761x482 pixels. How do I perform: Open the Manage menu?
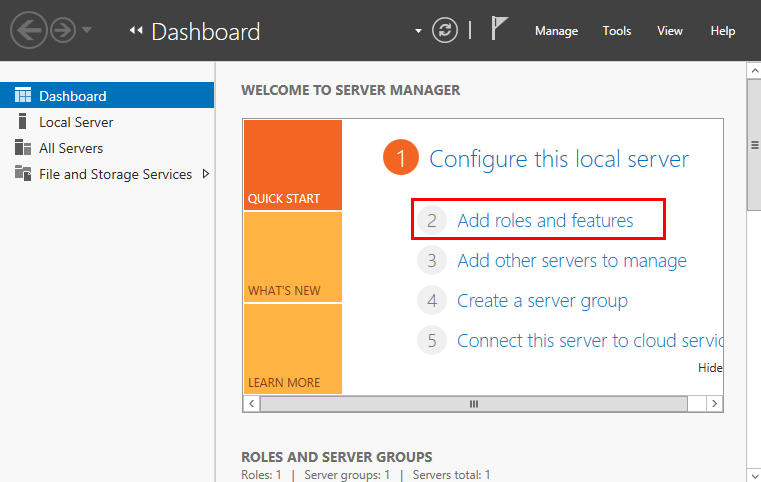(556, 31)
